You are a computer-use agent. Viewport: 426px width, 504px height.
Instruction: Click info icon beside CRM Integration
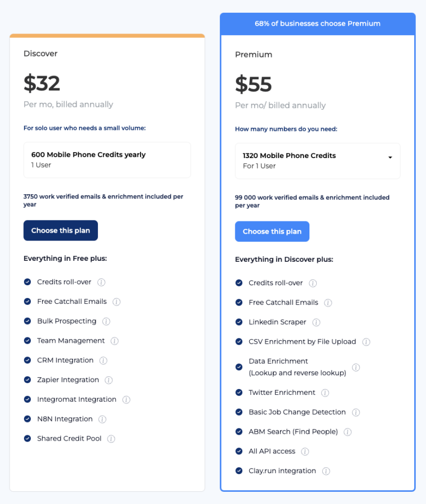pos(103,361)
